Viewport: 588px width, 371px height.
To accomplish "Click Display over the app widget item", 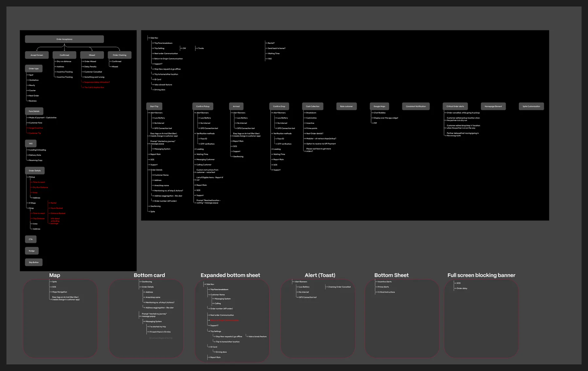I will (386, 118).
